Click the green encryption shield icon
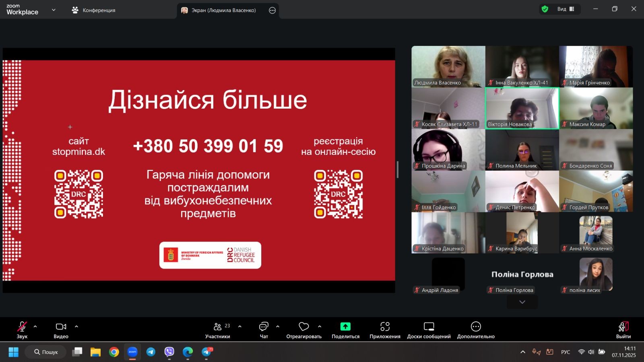Image resolution: width=644 pixels, height=362 pixels. point(545,9)
